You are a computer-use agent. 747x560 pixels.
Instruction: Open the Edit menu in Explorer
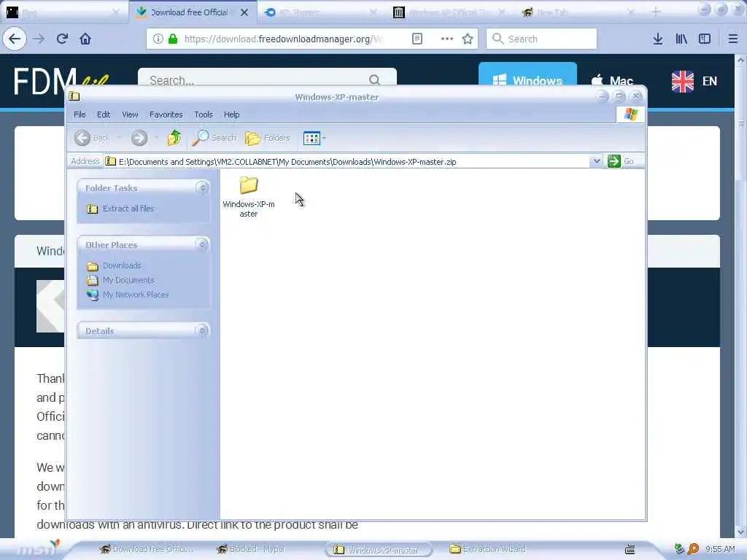(104, 114)
